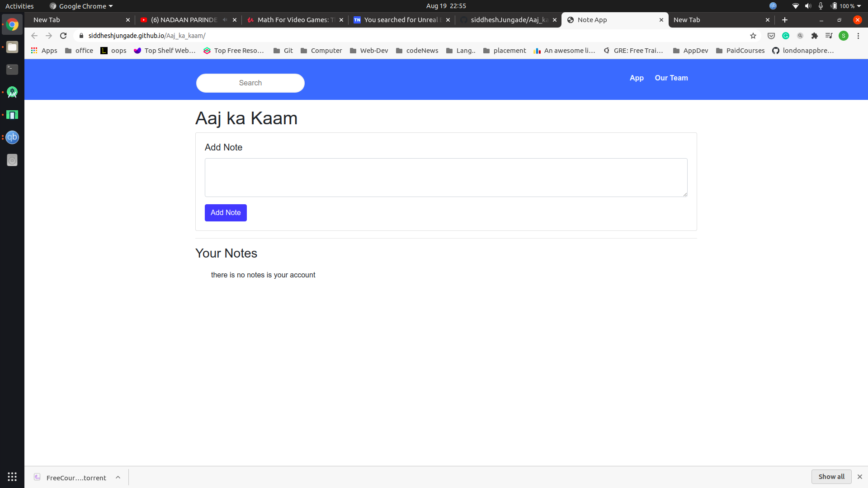Click the blue Add Note button
The height and width of the screenshot is (488, 868).
point(226,213)
